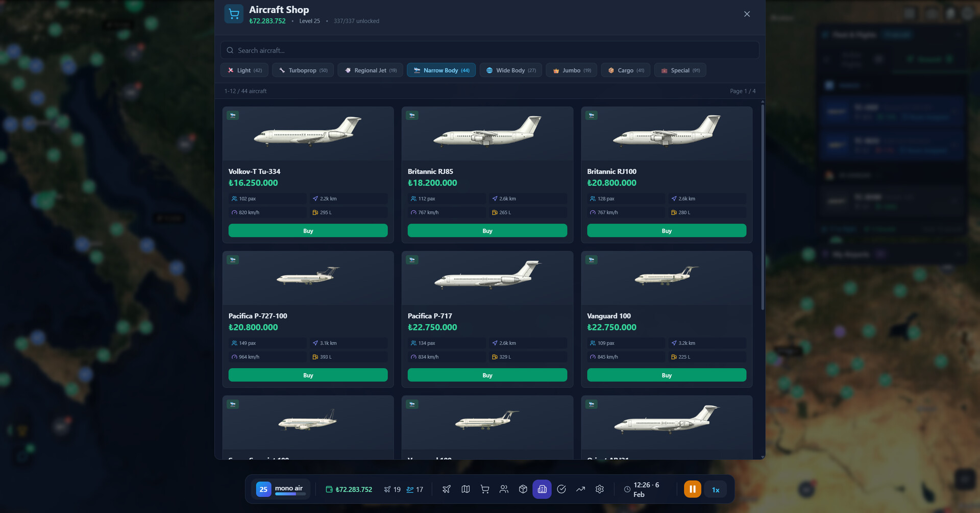The height and width of the screenshot is (513, 980).
Task: Open the fleet airplane icon in bottom toolbar
Action: coord(446,489)
